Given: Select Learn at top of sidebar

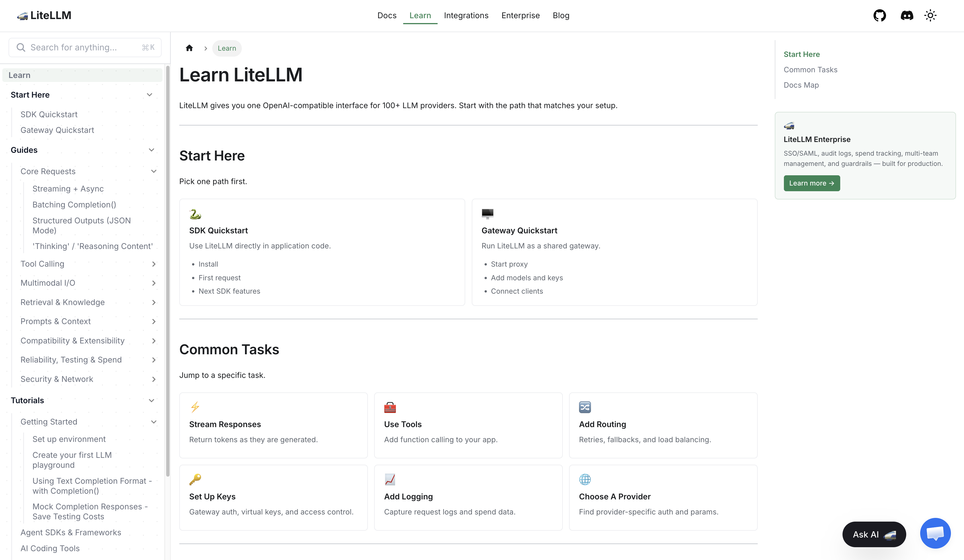Looking at the screenshot, I should (x=82, y=75).
